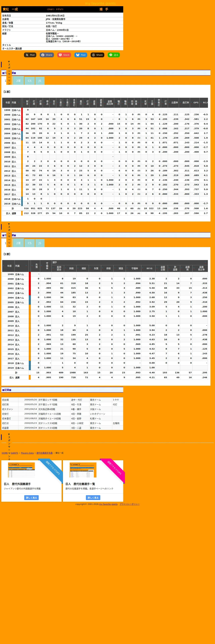Viewport: 215px width, 644px height.
Task: Click the height and weight value "177cm／81kg"
Action: click(54, 23)
